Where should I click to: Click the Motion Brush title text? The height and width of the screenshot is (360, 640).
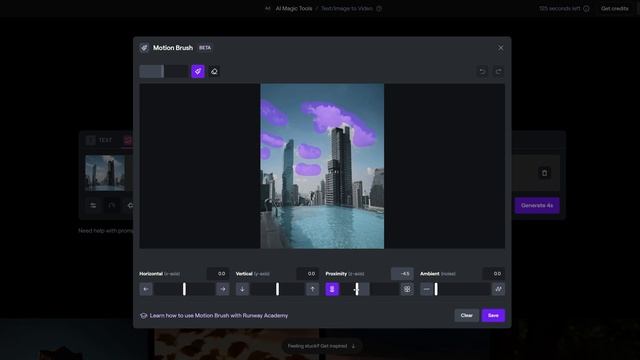pyautogui.click(x=173, y=48)
